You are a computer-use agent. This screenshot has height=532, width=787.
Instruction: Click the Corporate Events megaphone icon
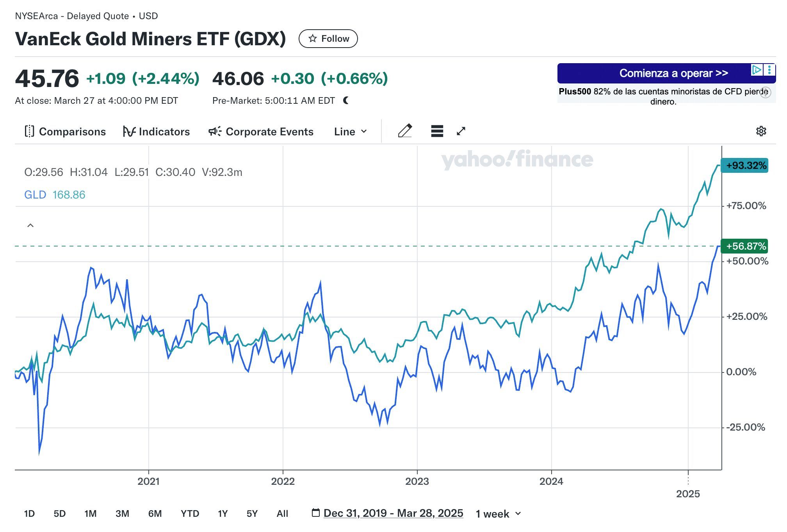pyautogui.click(x=215, y=131)
